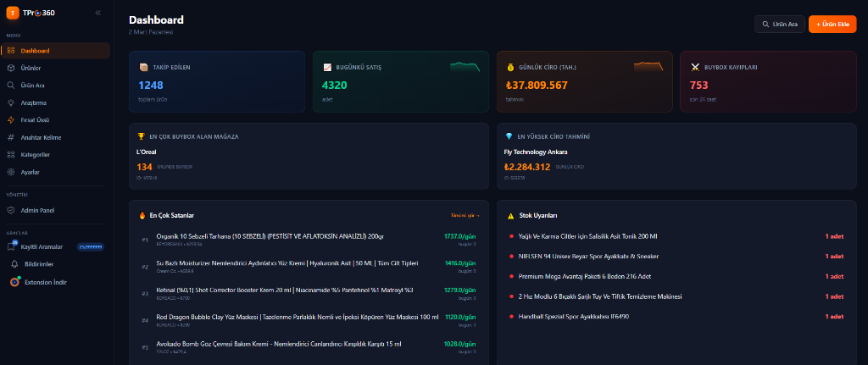Image resolution: width=868 pixels, height=365 pixels.
Task: Click the lightbulb icon for Araştırma
Action: pos(10,102)
